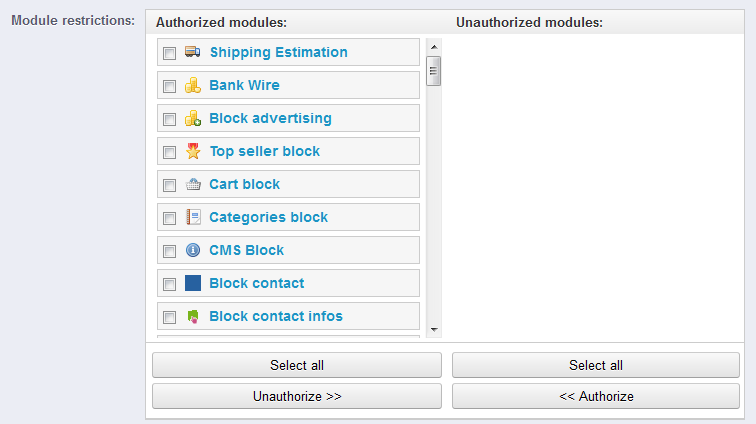Click the Bank Wire coins icon

[x=193, y=85]
